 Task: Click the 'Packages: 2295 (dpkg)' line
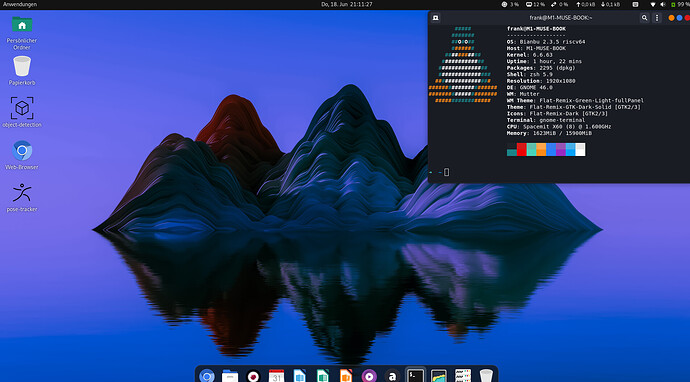(x=541, y=68)
